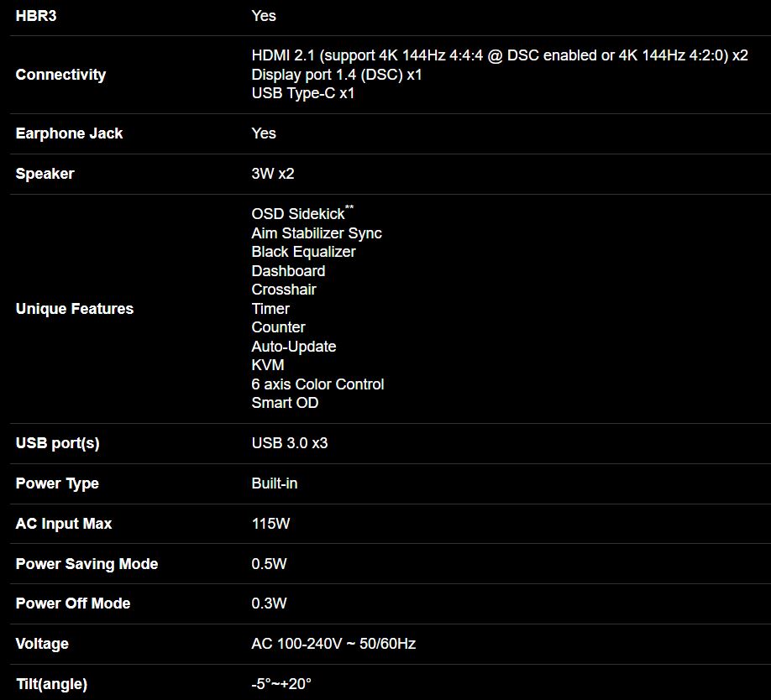Click the Crosshair feature entry

284,290
